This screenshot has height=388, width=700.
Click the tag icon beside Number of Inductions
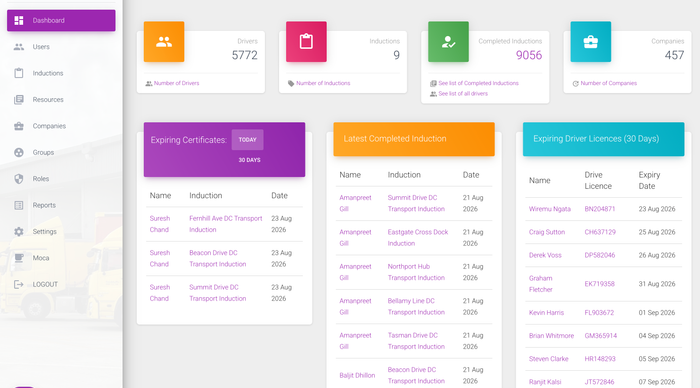click(x=291, y=83)
